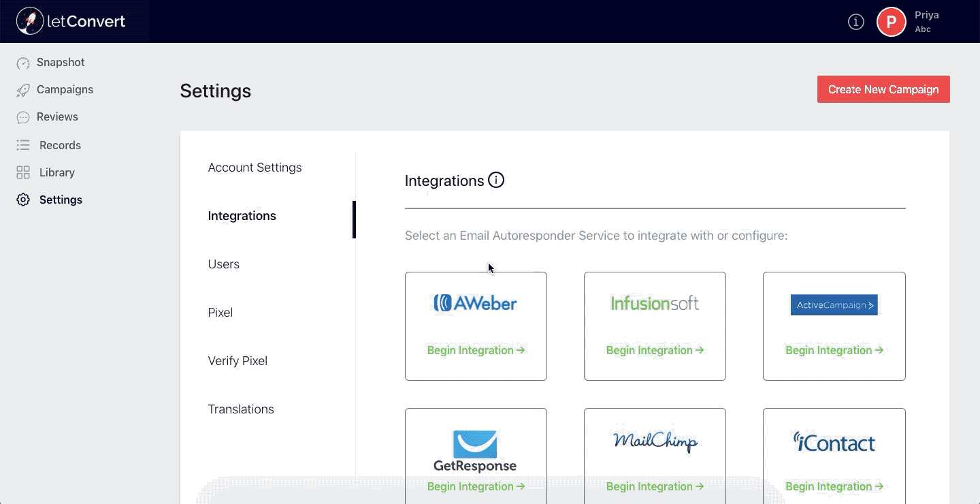The image size is (980, 504).
Task: Begin Integration for iContact
Action: (x=834, y=486)
